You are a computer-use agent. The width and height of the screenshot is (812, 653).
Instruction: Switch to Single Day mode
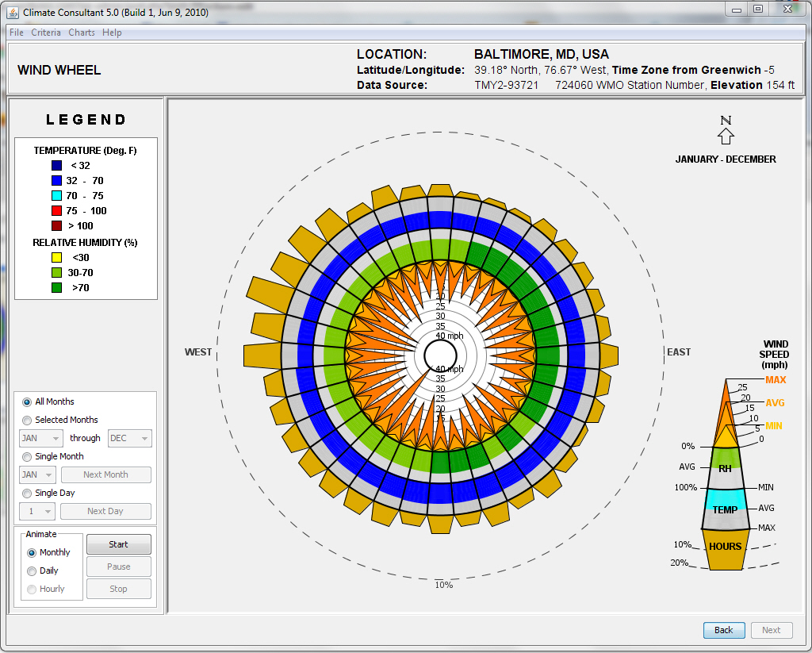(x=27, y=493)
